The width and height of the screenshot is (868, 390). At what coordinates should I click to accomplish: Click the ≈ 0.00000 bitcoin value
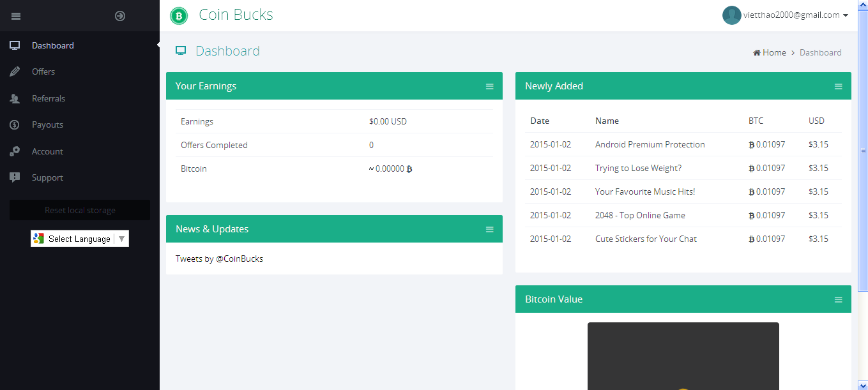(390, 169)
